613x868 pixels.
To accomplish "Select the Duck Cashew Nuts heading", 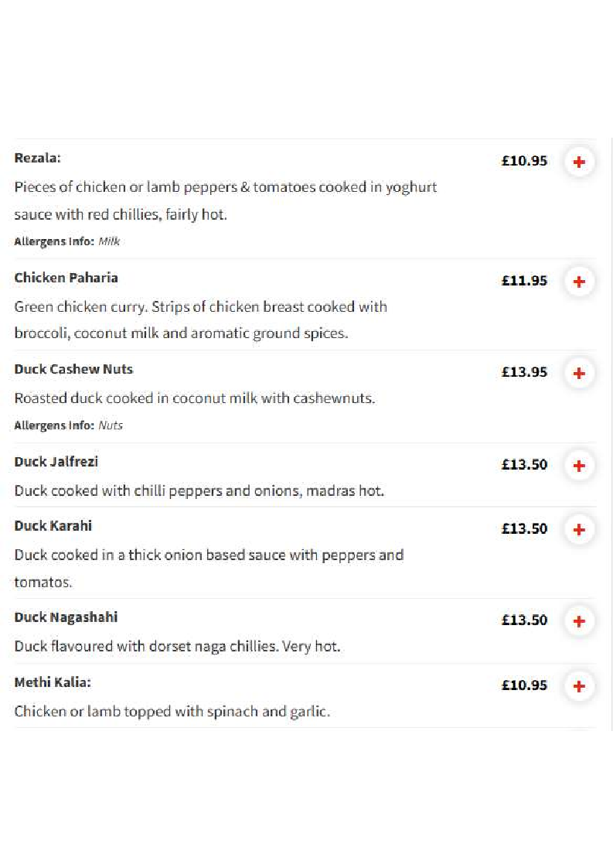I will tap(73, 369).
